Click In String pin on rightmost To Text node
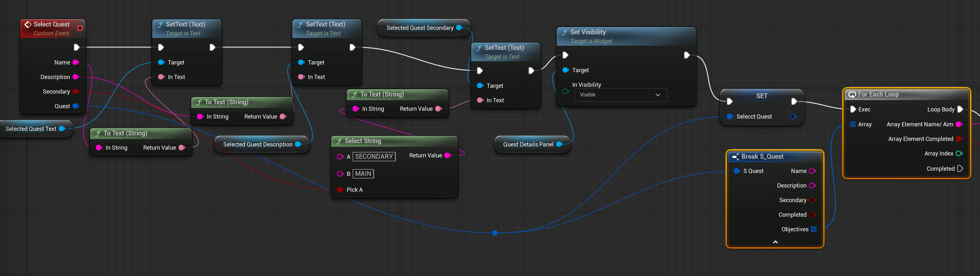The height and width of the screenshot is (276, 980). click(x=356, y=109)
